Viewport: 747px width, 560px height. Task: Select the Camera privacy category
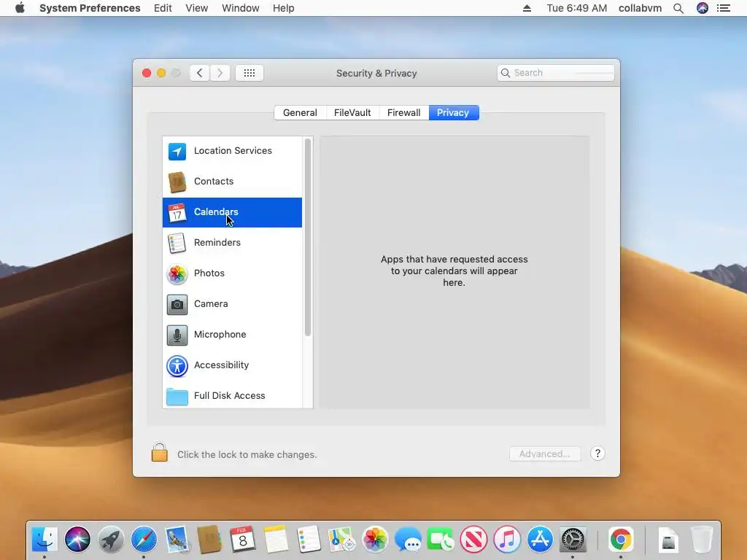(x=232, y=304)
